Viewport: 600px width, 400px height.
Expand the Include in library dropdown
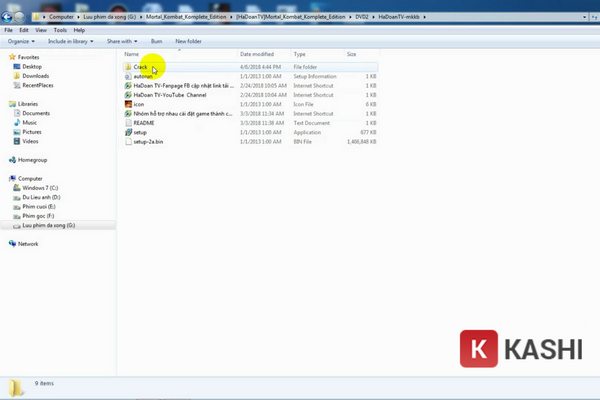click(x=70, y=41)
